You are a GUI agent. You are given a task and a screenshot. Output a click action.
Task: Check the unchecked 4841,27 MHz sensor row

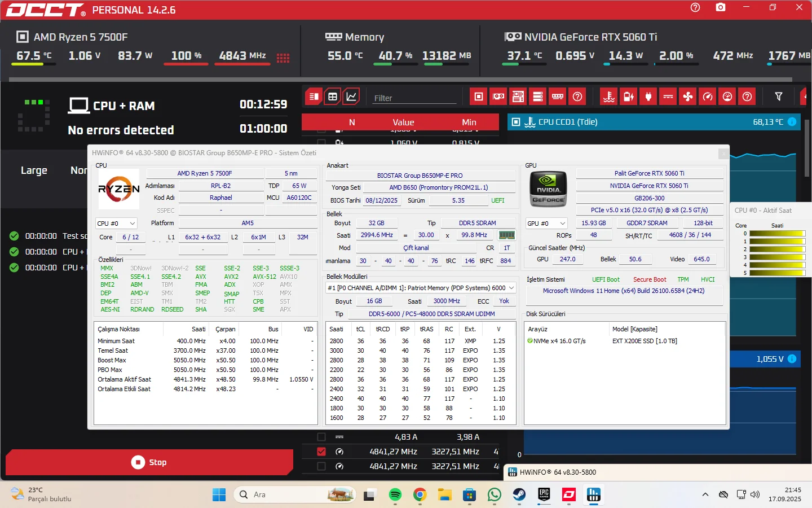pyautogui.click(x=321, y=466)
